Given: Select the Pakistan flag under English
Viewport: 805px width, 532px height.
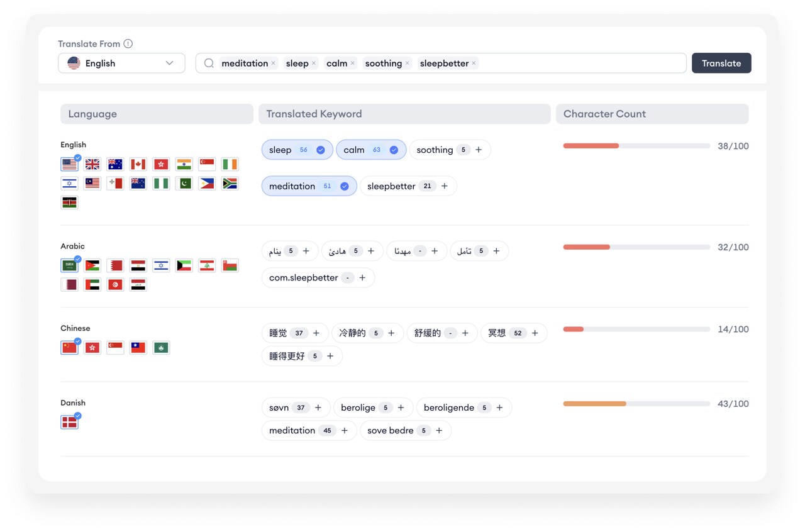Looking at the screenshot, I should tap(184, 184).
